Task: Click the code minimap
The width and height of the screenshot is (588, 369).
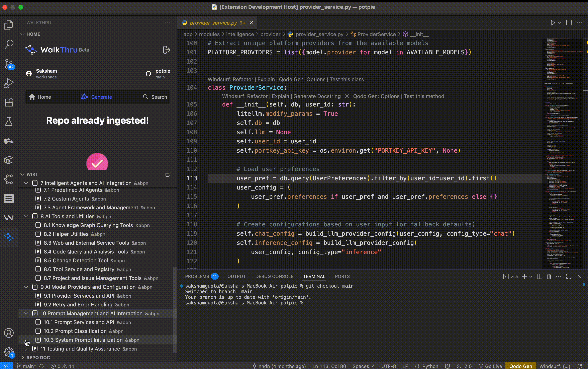Action: tap(562, 154)
